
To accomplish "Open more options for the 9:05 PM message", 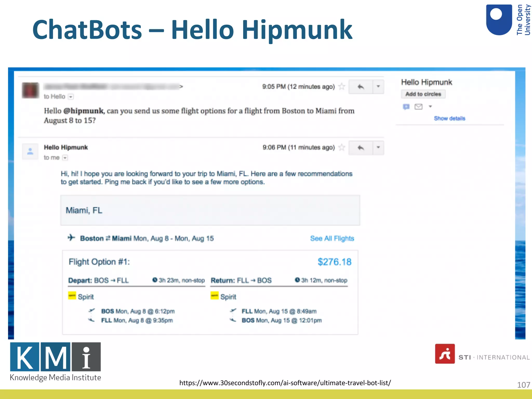I will (x=378, y=87).
